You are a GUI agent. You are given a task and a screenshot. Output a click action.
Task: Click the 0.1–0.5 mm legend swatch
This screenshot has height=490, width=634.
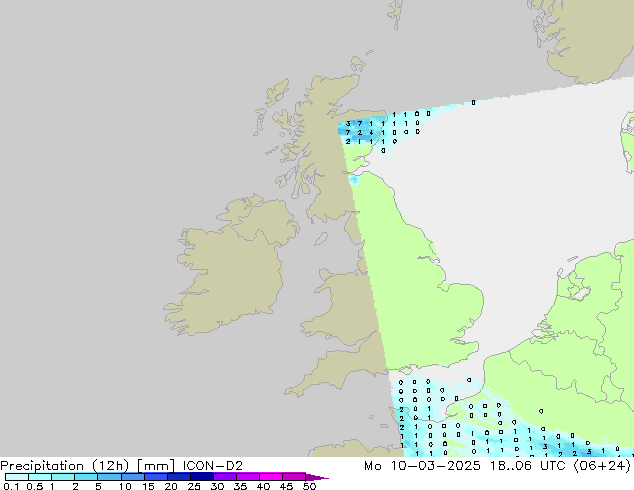click(17, 477)
